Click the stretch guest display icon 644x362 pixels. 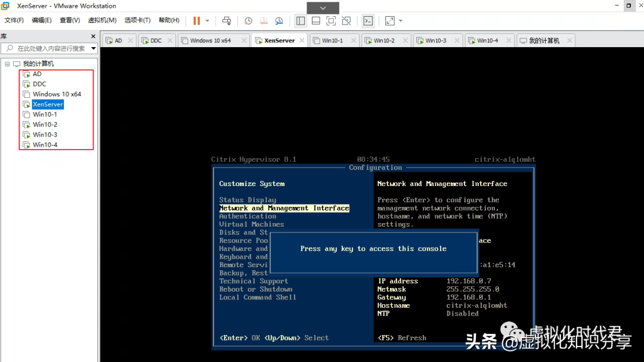pos(390,20)
